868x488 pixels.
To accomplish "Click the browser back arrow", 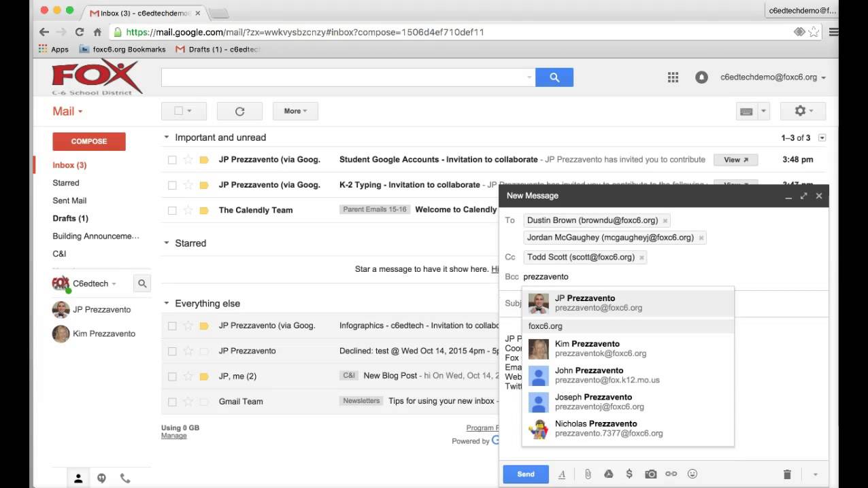I will [x=44, y=32].
